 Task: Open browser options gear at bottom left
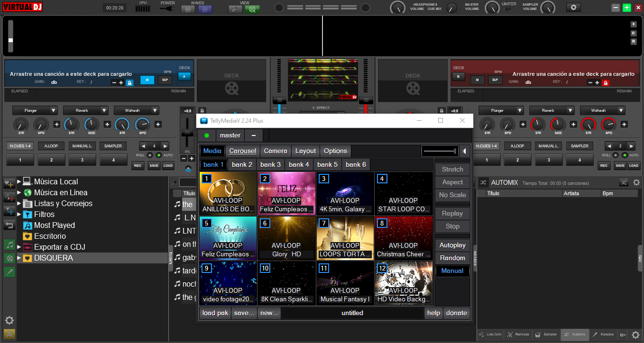tap(9, 320)
